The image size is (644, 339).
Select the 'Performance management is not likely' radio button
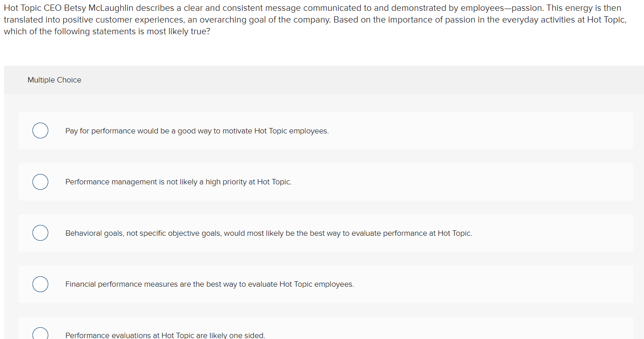pos(40,182)
